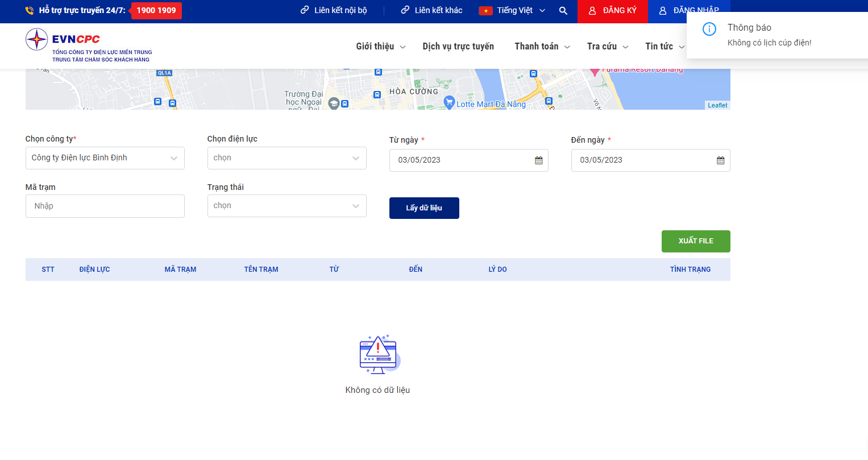Open the Chọn điện lực dropdown
Screen dimensions: 868x460
(x=287, y=158)
